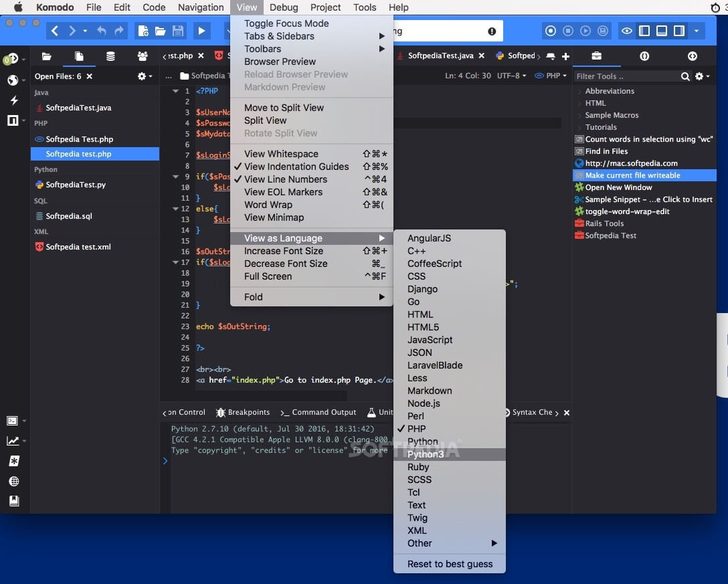Click Reset to best guess
728x584 pixels.
(x=450, y=564)
